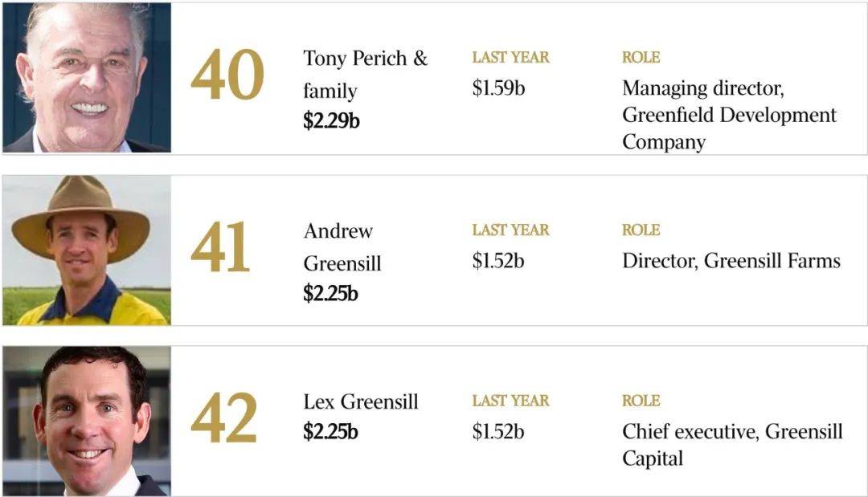Image resolution: width=868 pixels, height=497 pixels.
Task: Open the Tony Perich & family name
Action: 366,74
